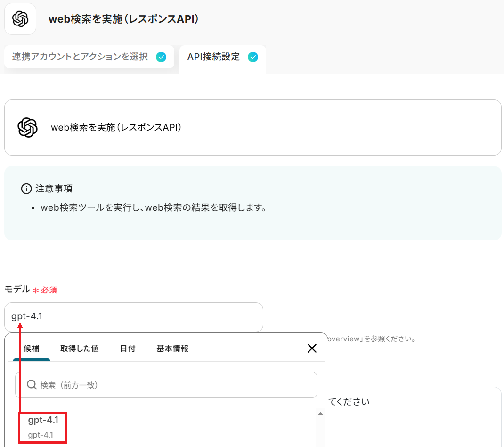This screenshot has width=504, height=447.
Task: Click the note about web検索ツール results
Action: 154,207
